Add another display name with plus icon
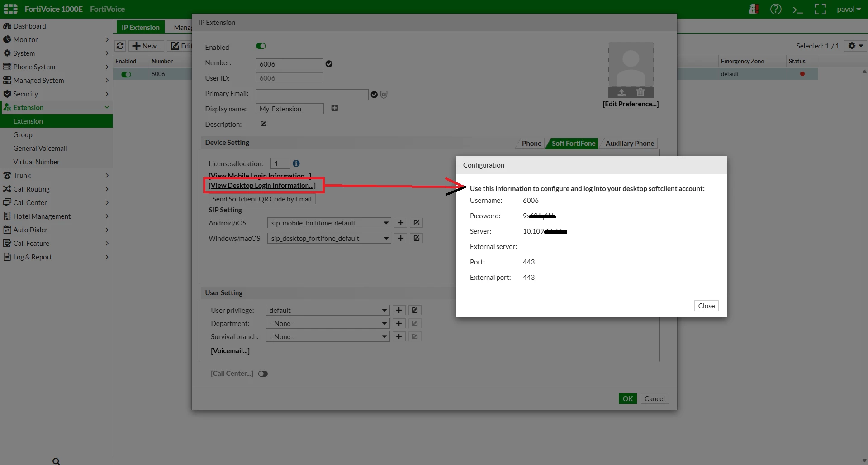The image size is (868, 465). 335,108
